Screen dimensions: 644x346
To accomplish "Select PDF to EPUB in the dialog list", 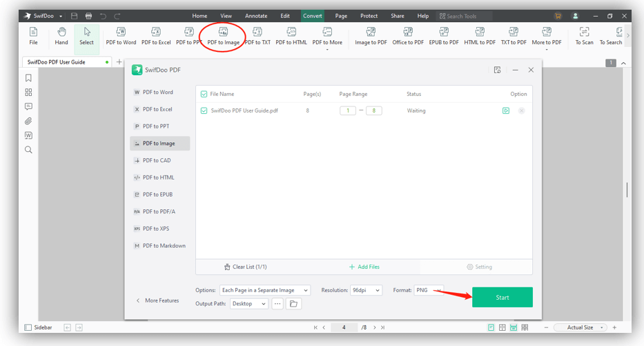I will [x=159, y=194].
